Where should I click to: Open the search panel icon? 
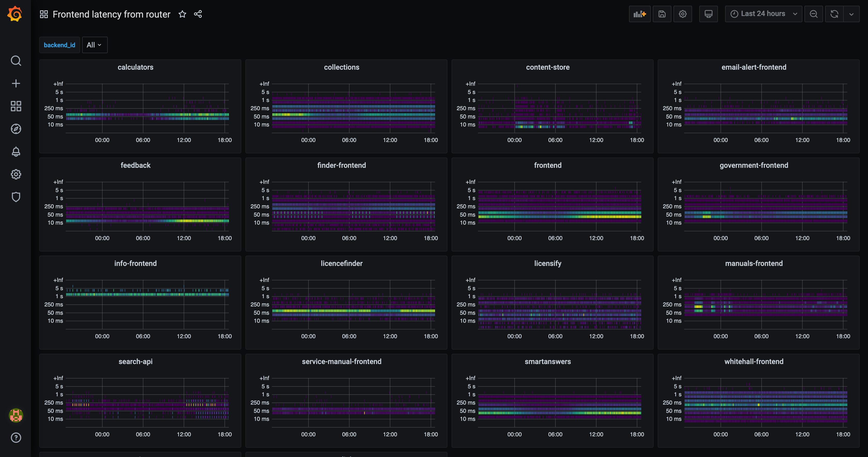[16, 60]
